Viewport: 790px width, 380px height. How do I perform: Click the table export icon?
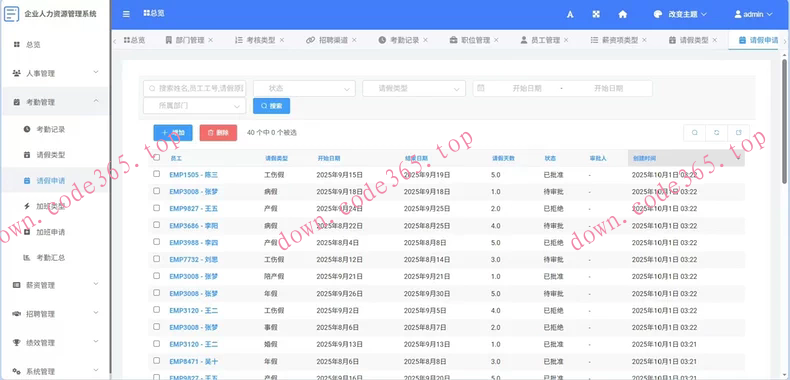(739, 133)
